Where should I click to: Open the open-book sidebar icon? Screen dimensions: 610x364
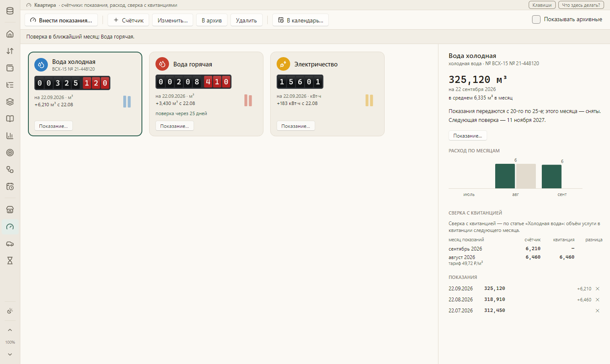pyautogui.click(x=10, y=119)
